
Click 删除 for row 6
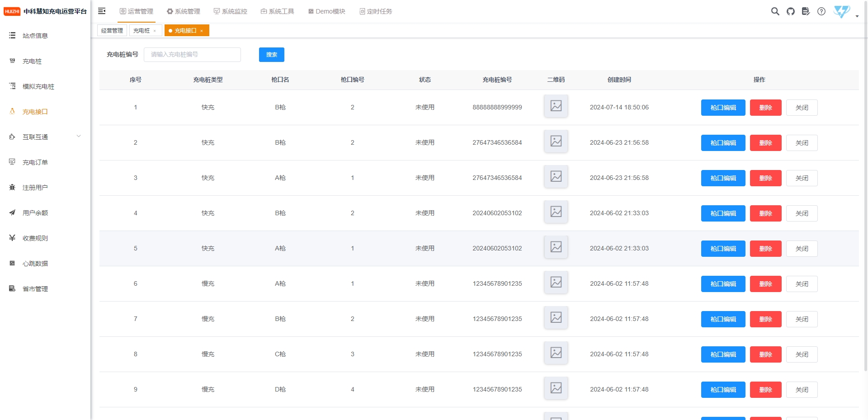766,284
